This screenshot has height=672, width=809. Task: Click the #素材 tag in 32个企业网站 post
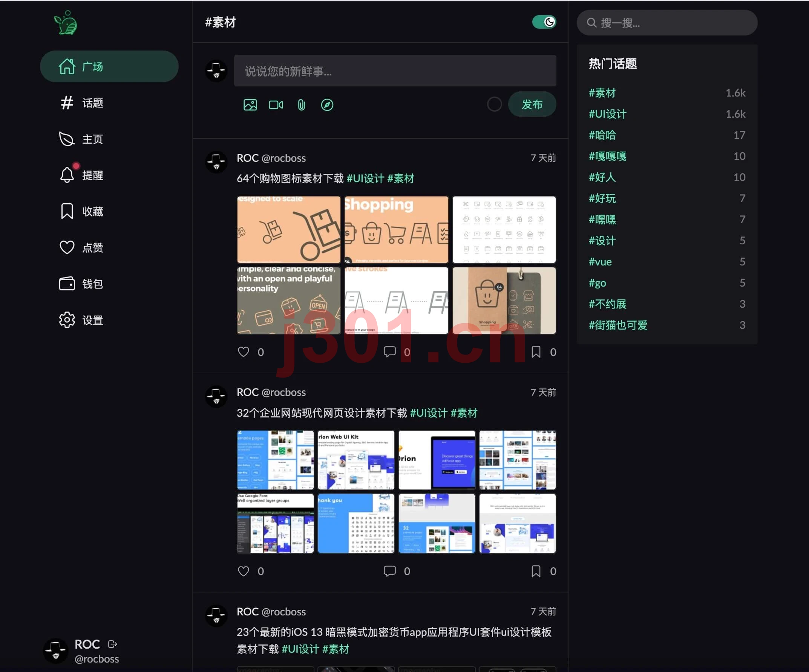[x=464, y=413]
